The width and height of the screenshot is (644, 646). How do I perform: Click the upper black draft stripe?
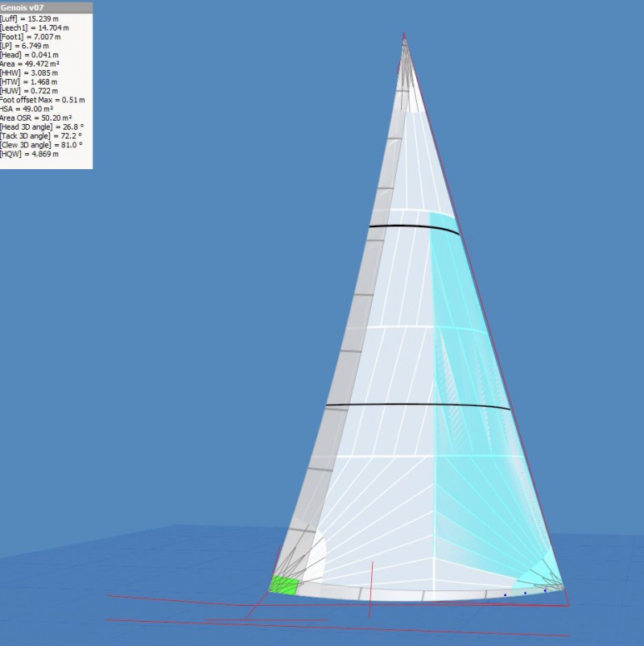coord(414,229)
